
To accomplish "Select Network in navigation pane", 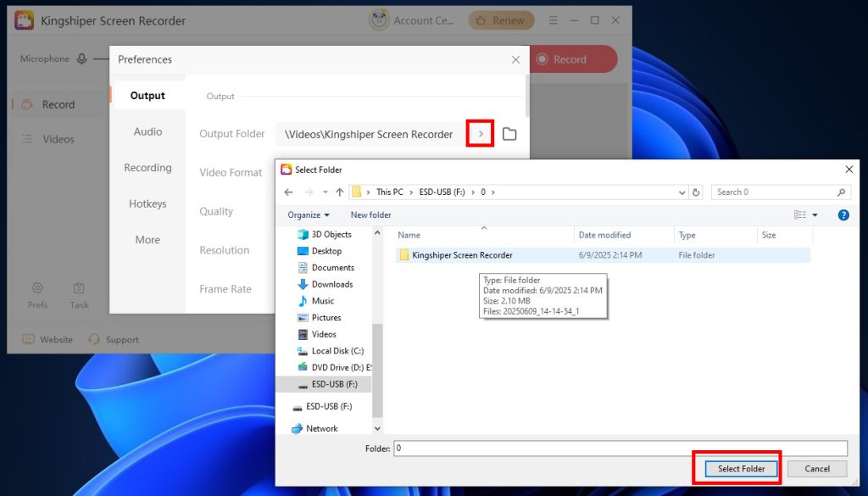I will pos(321,428).
